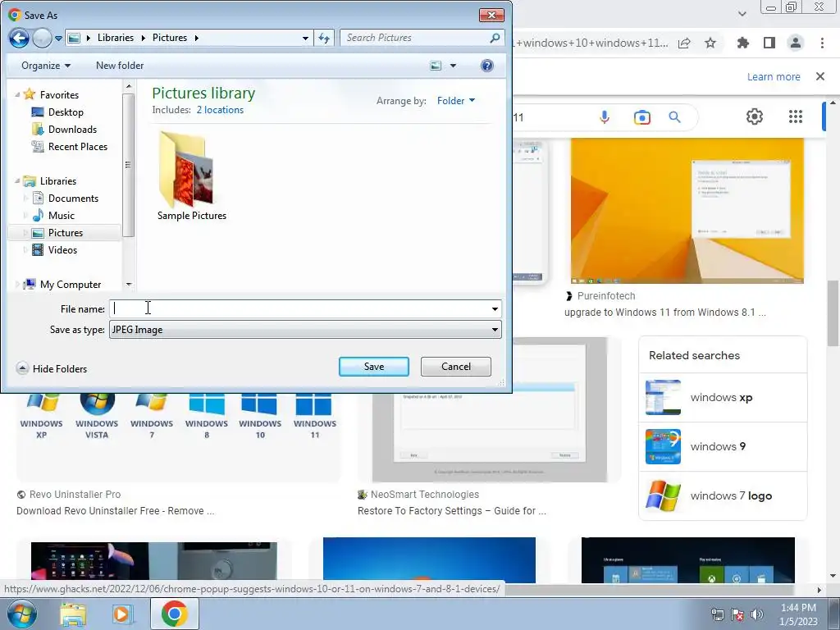Click the 2 locations link
Viewport: 840px width, 630px height.
pos(220,110)
